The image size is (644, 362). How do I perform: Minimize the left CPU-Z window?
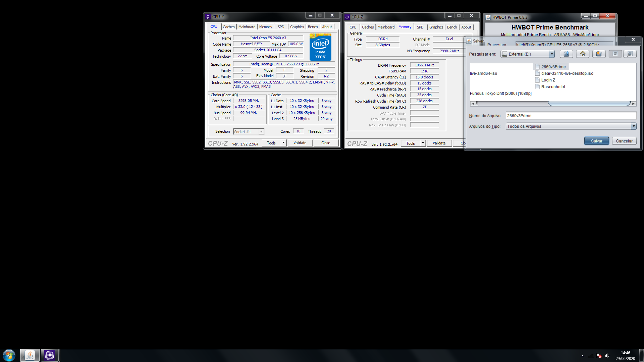[310, 15]
